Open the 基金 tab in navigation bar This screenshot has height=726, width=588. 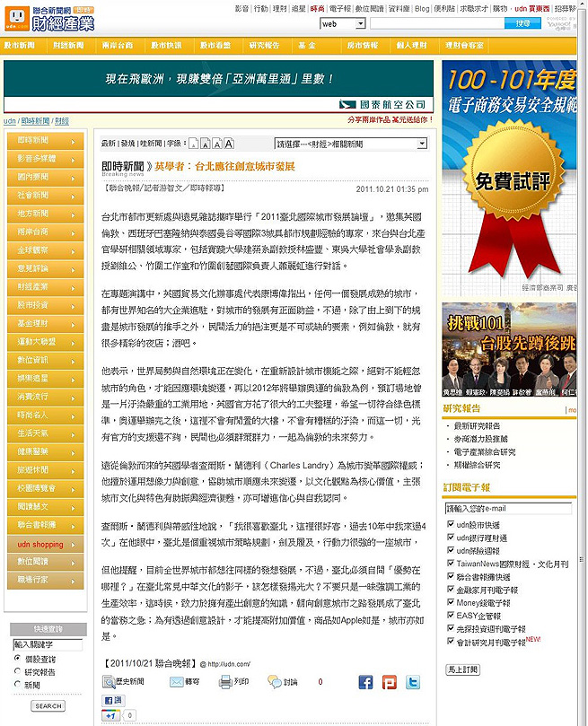pyautogui.click(x=307, y=44)
